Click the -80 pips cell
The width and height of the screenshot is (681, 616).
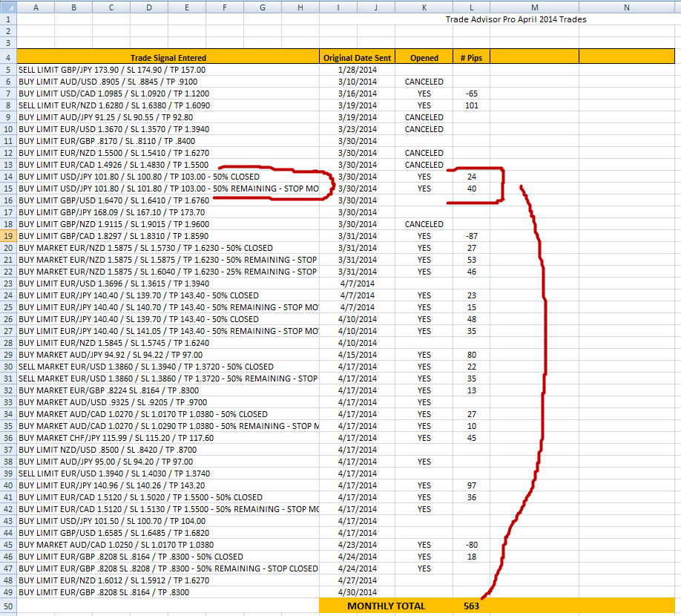[x=471, y=545]
